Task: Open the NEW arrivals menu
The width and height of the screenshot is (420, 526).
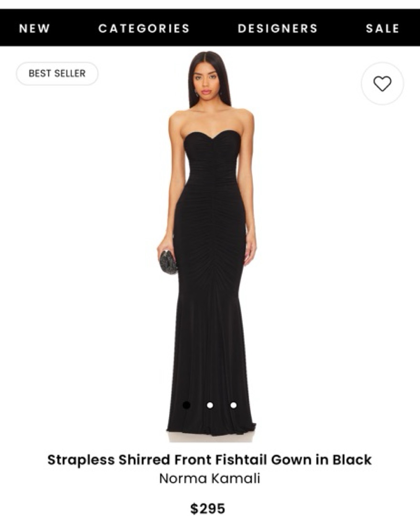Action: pos(34,28)
